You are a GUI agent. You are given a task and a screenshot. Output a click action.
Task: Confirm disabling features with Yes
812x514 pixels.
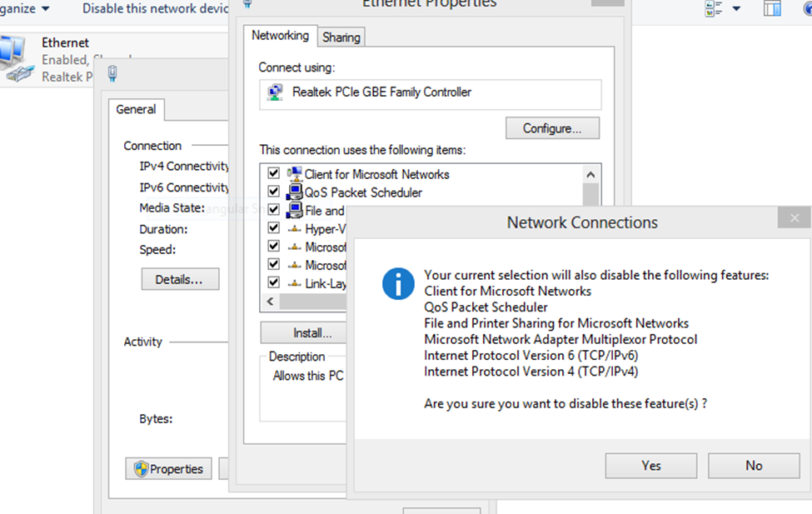click(651, 466)
